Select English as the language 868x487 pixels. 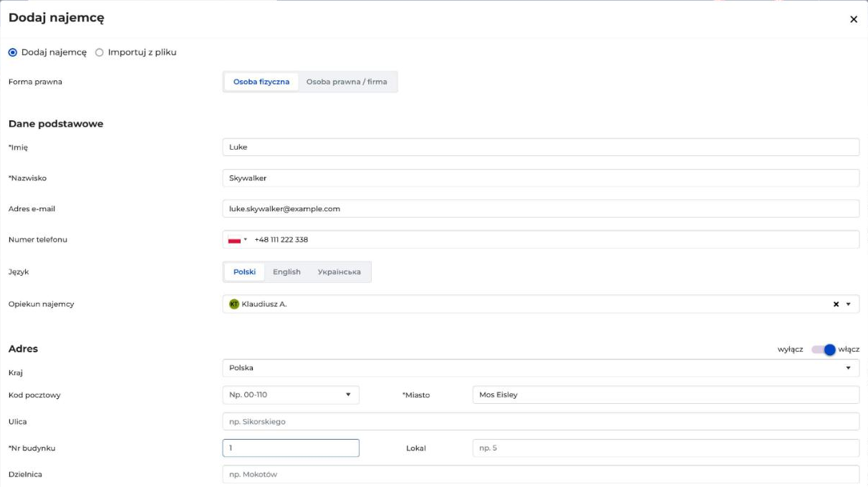point(286,272)
